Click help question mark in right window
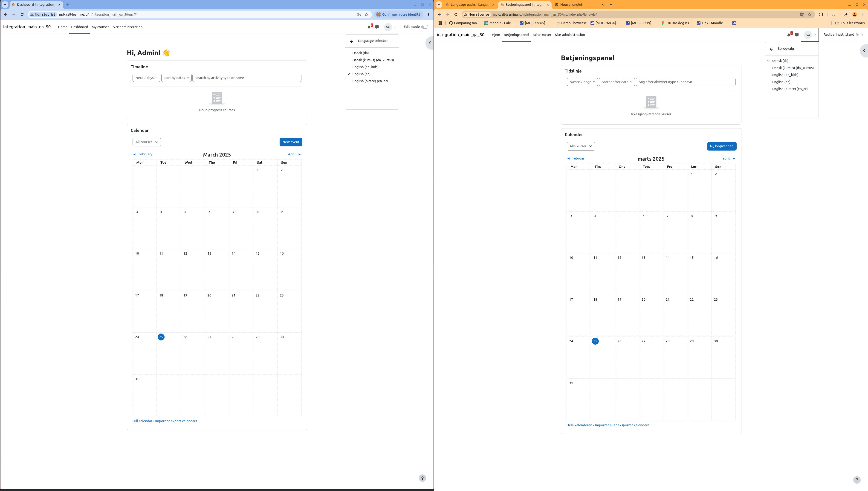Screen dimensions: 868x491 click(x=856, y=480)
